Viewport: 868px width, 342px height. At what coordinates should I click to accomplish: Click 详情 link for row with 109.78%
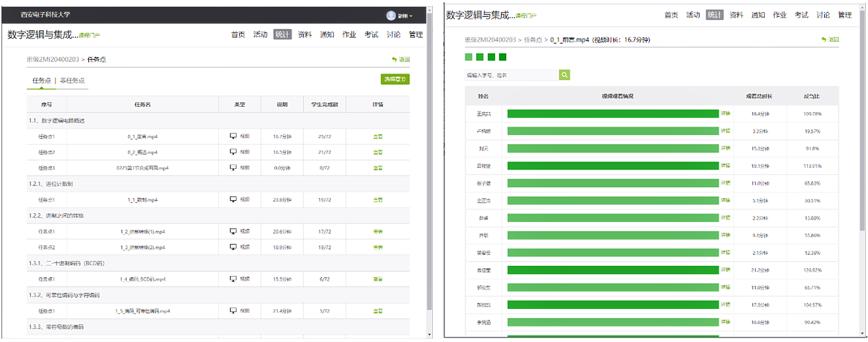726,114
